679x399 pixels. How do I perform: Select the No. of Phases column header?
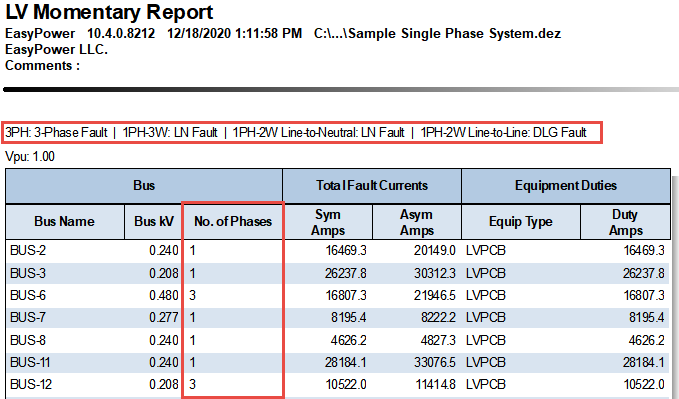[x=233, y=221]
